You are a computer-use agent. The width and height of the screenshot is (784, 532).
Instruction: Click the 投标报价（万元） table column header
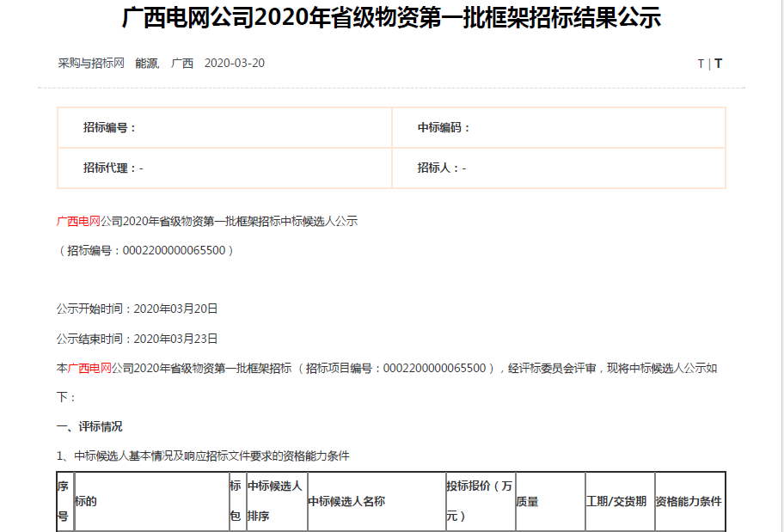tap(480, 501)
